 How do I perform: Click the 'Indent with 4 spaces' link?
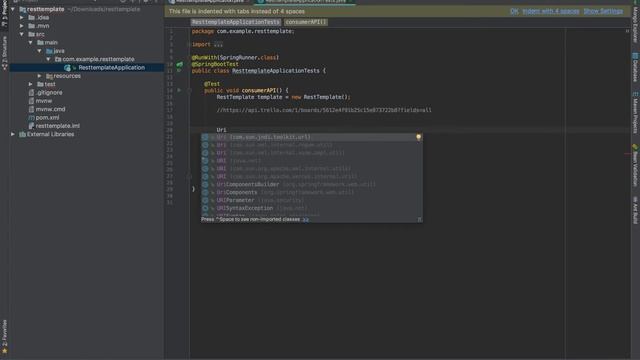551,11
